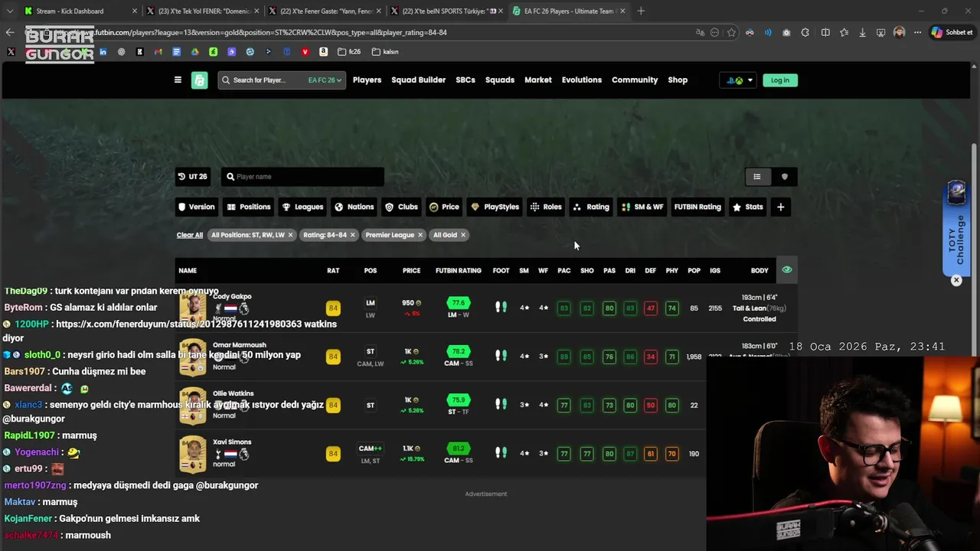This screenshot has width=980, height=551.
Task: Click the Log in button
Action: pyautogui.click(x=780, y=80)
